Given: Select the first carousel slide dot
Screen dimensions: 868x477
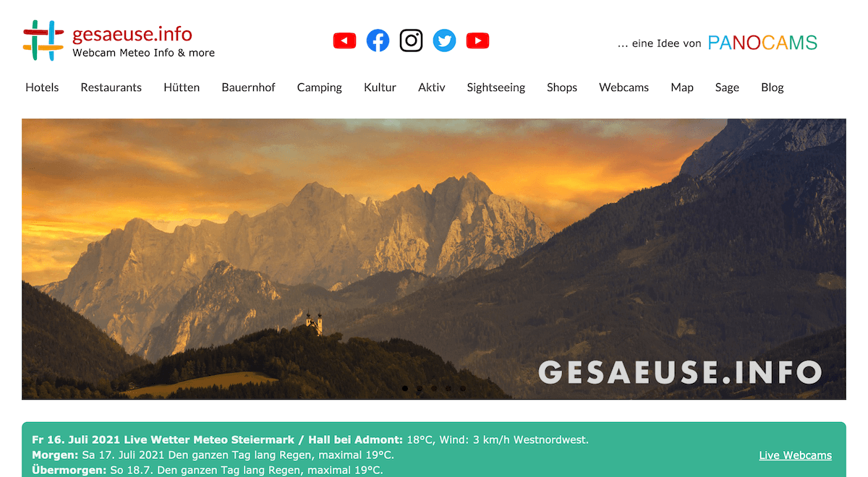Looking at the screenshot, I should [x=405, y=389].
